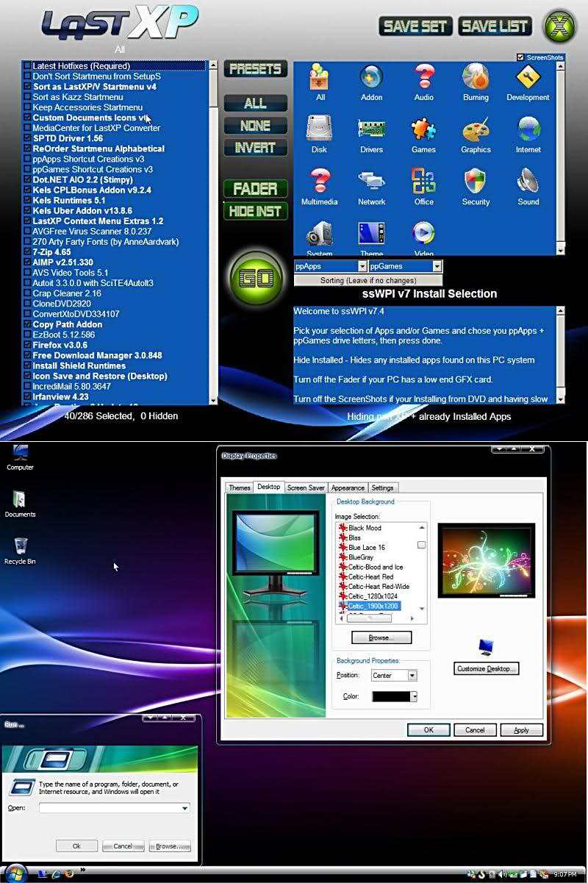The width and height of the screenshot is (588, 883).
Task: Open the Internet category icon
Action: [x=528, y=129]
